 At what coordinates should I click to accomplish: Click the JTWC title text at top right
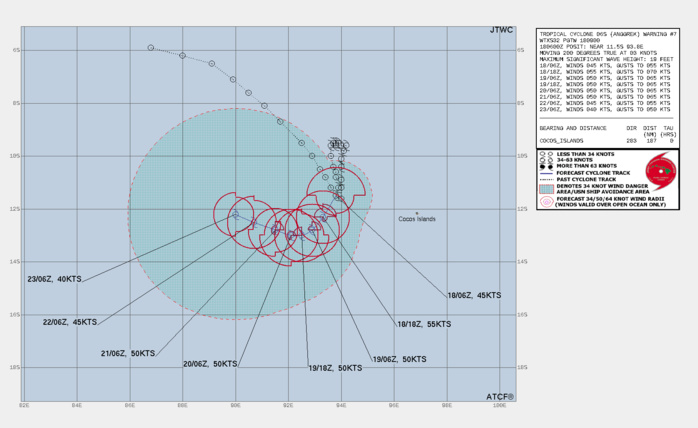pyautogui.click(x=502, y=32)
